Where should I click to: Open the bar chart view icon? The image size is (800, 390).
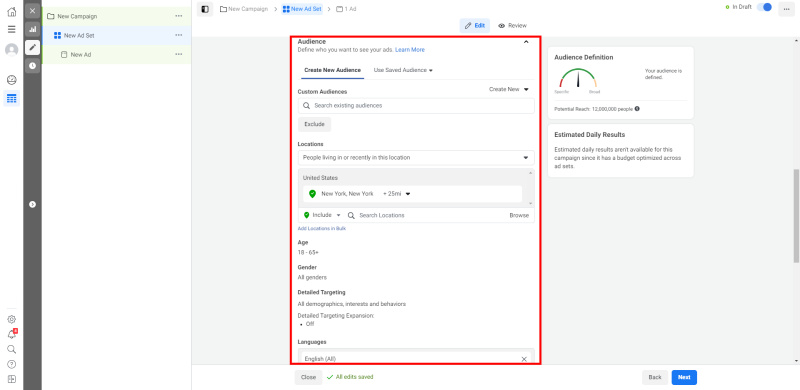[x=33, y=29]
